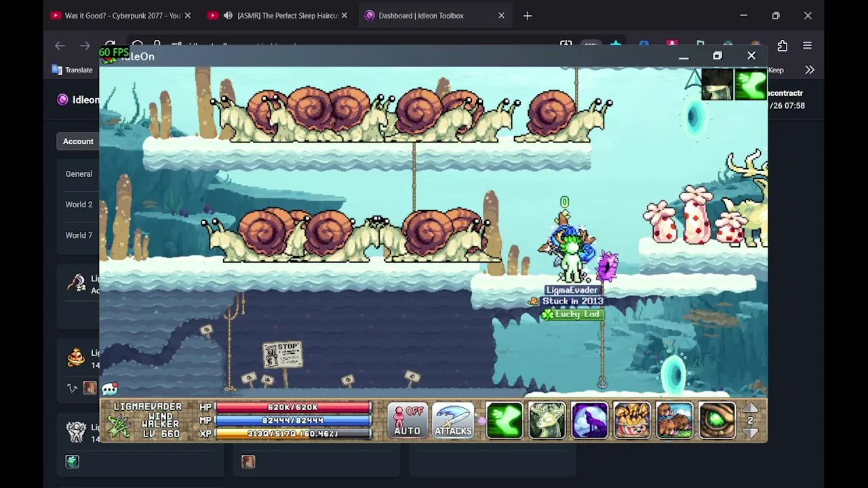
Task: Click the yellow XP progress bar
Action: click(x=293, y=433)
